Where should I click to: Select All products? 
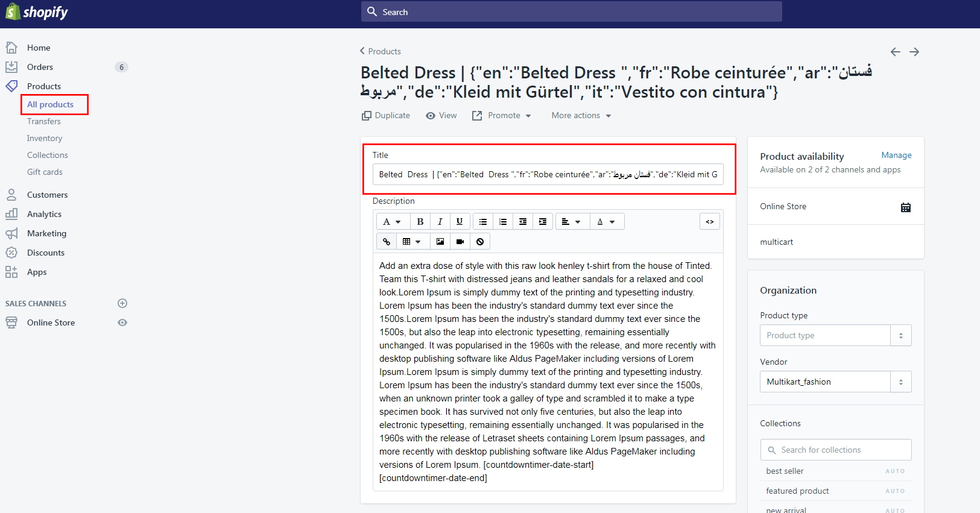50,104
